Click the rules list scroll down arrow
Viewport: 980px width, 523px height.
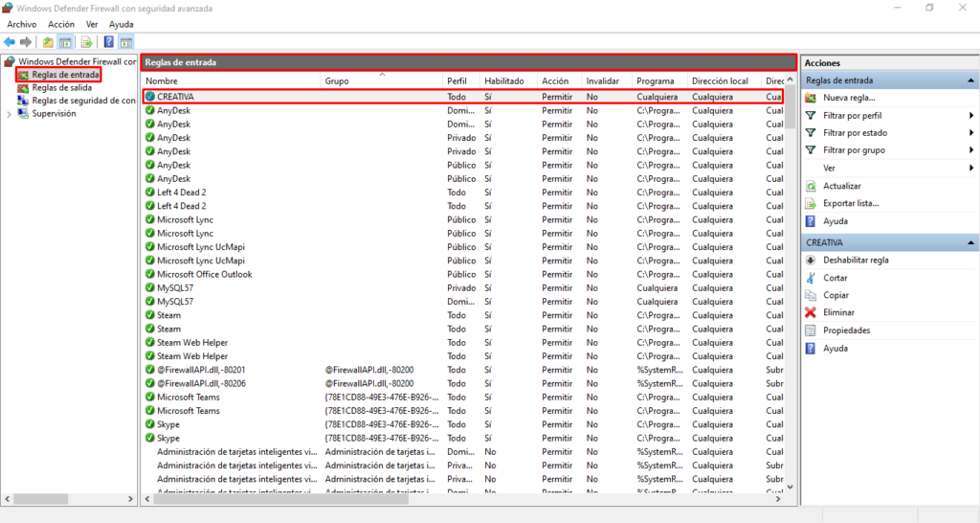pos(790,487)
